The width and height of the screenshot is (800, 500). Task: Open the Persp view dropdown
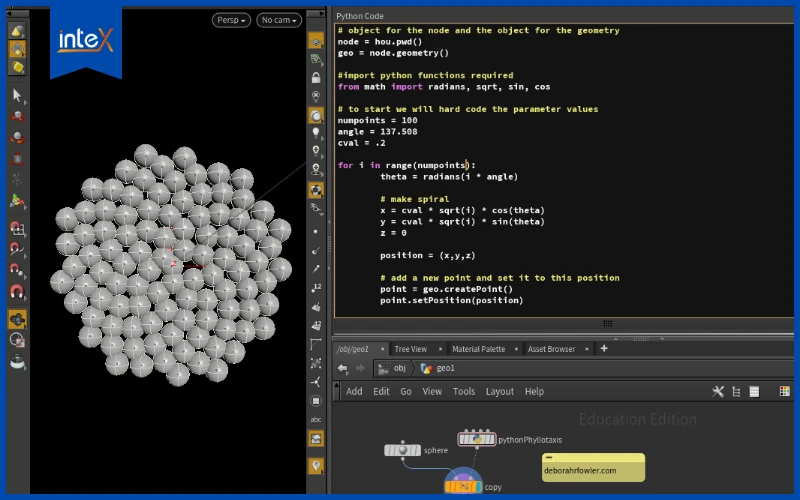tap(231, 20)
